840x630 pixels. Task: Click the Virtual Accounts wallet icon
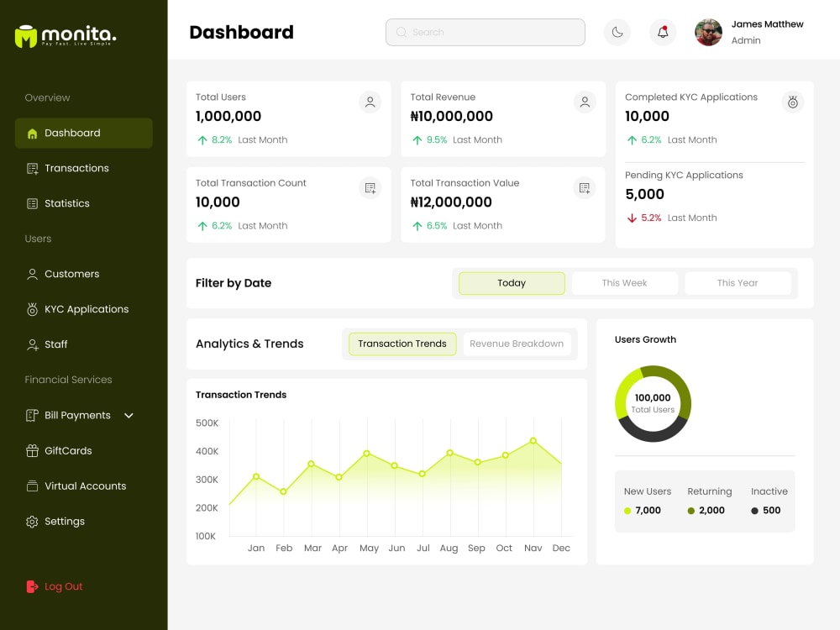tap(32, 486)
